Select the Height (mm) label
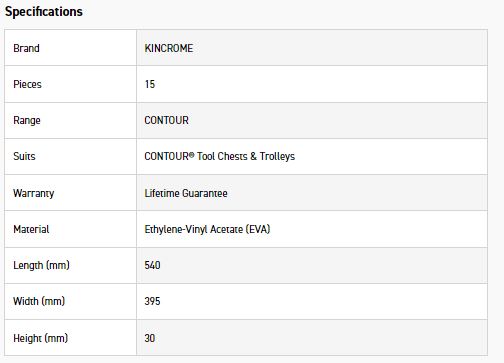The image size is (504, 363). (x=40, y=338)
